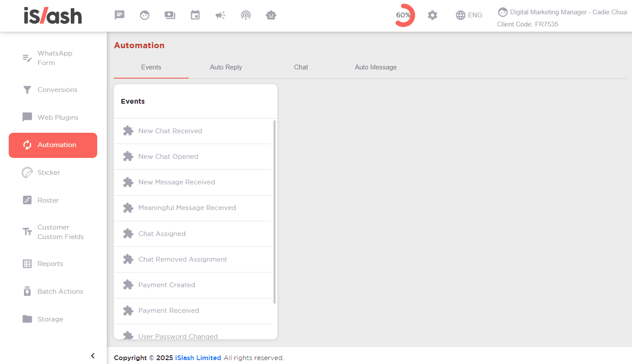The width and height of the screenshot is (632, 364).
Task: Click the Sticker icon in sidebar
Action: coord(27,173)
